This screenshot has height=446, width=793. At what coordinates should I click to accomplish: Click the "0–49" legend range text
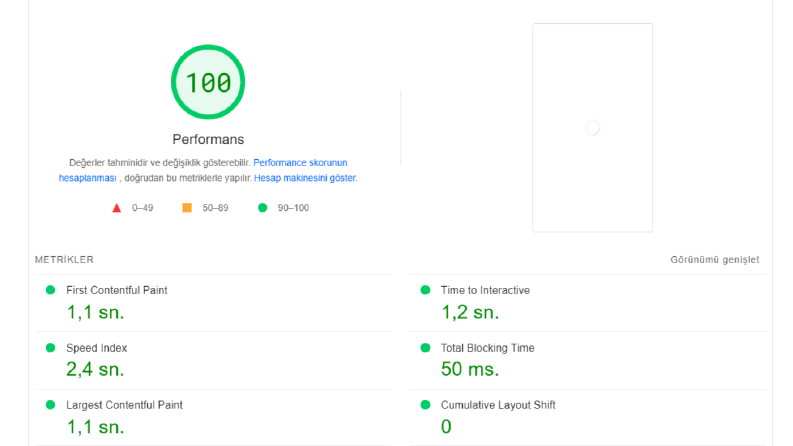point(143,208)
